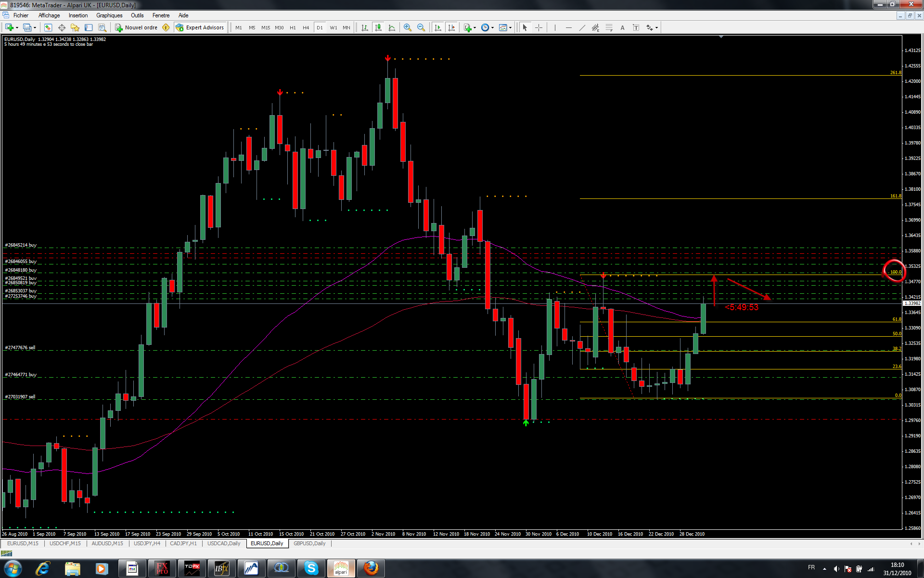The image size is (924, 578).
Task: Expand the periodicity clock dropdown arrow
Action: click(x=492, y=27)
